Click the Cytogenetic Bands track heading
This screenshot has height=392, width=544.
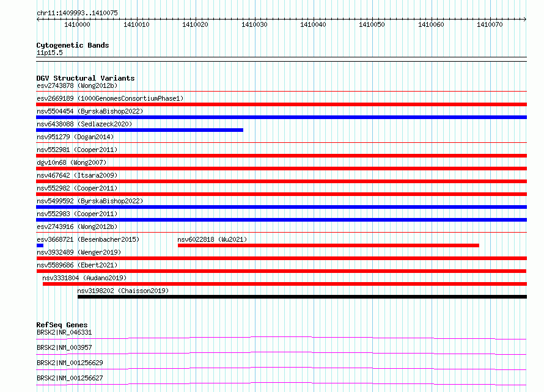[73, 45]
